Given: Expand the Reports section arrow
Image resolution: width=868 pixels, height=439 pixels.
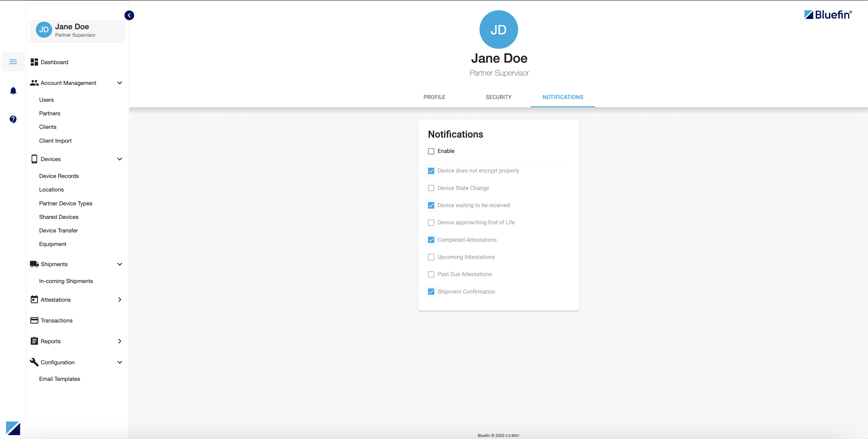Looking at the screenshot, I should point(120,341).
